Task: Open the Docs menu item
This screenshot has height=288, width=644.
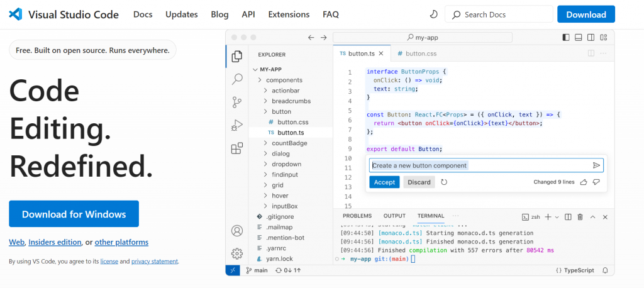Action: pyautogui.click(x=143, y=14)
